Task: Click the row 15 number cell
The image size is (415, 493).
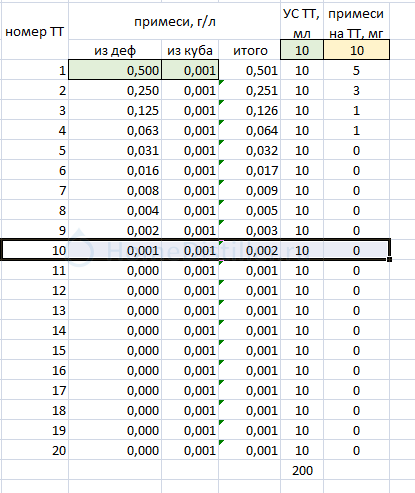Action: coord(35,350)
